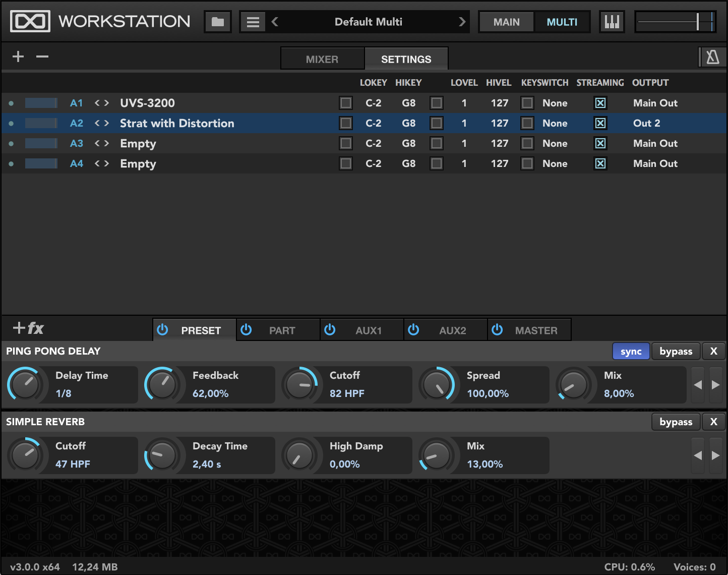
Task: Bypass the Ping Pong Delay
Action: click(676, 351)
